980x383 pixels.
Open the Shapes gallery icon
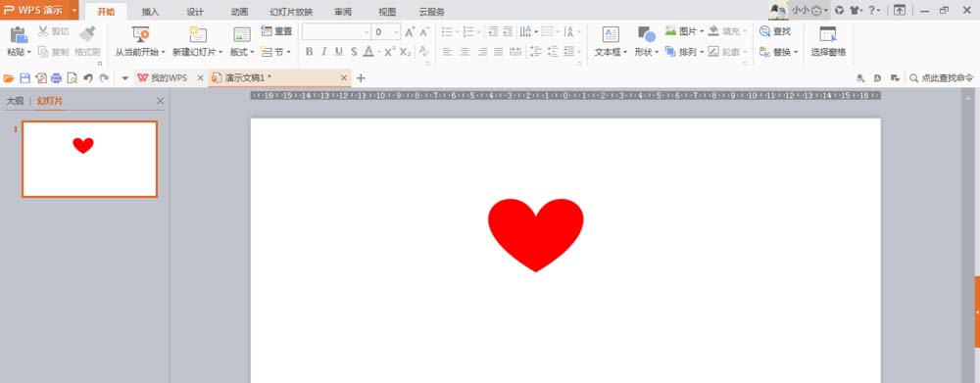pyautogui.click(x=646, y=34)
